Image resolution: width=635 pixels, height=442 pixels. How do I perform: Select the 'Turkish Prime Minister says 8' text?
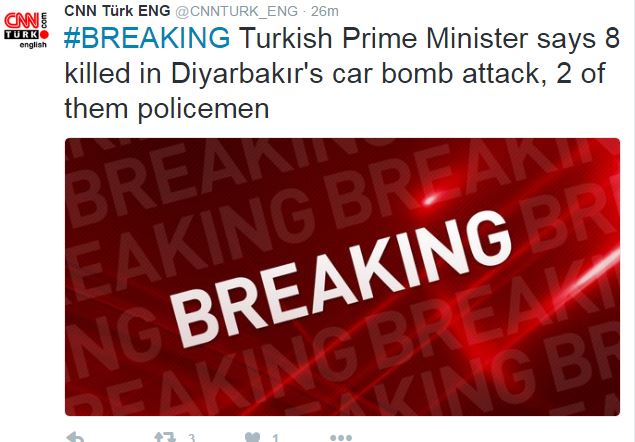point(429,38)
